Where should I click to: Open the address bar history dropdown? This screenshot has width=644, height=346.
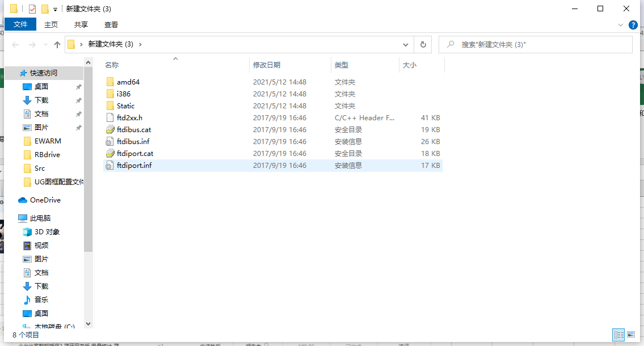(405, 44)
